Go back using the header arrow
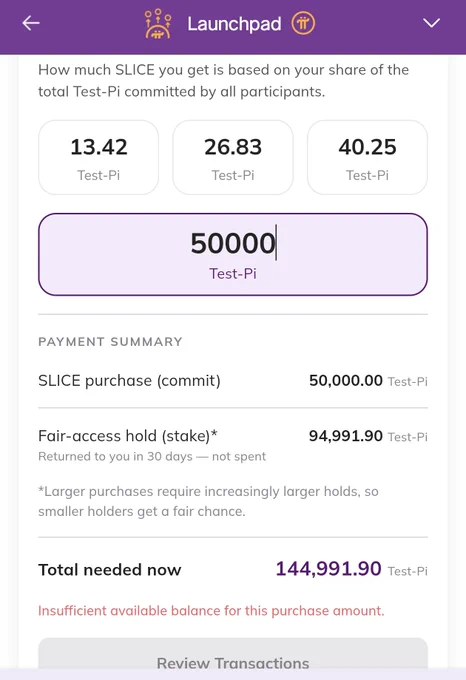The image size is (466, 680). 31,23
